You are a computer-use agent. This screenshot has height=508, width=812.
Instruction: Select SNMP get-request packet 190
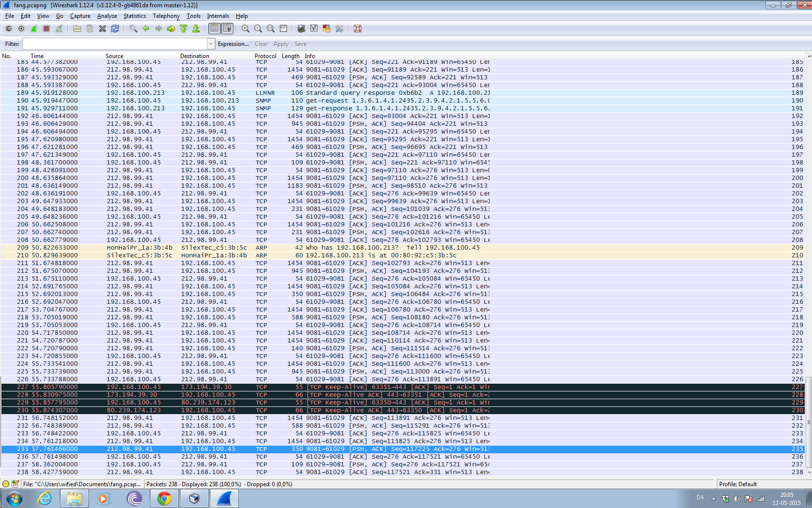(402, 101)
